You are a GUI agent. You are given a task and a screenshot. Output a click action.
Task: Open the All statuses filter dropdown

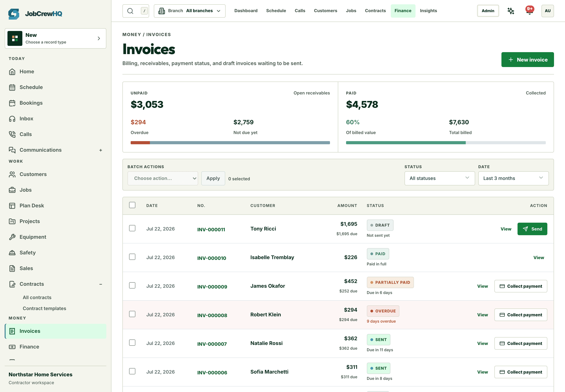coord(440,178)
